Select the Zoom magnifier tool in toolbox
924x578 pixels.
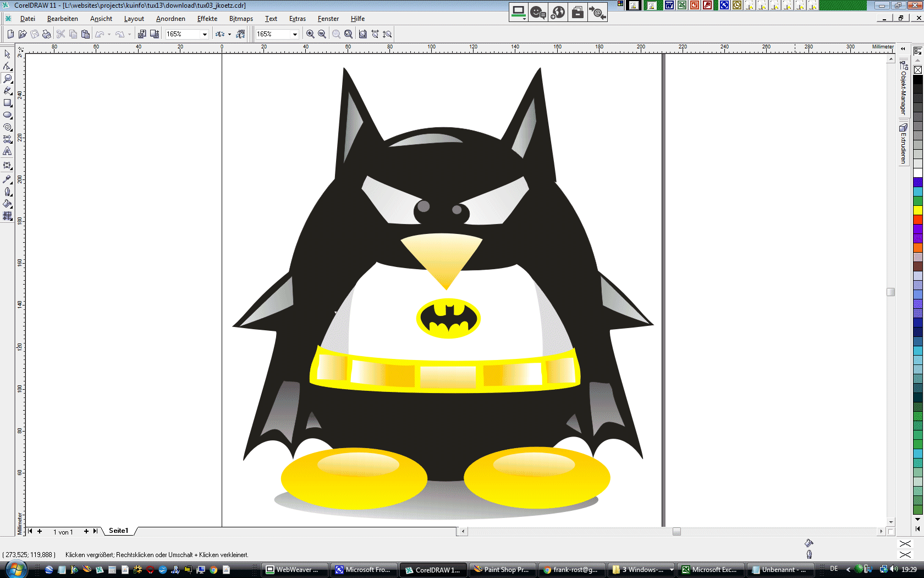click(x=7, y=78)
